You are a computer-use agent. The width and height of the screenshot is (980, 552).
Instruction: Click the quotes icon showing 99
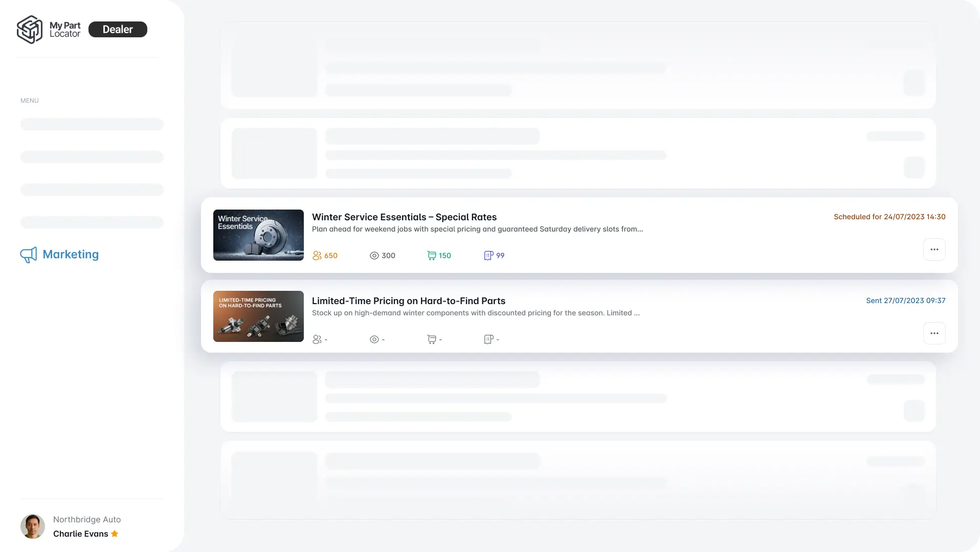coord(488,256)
